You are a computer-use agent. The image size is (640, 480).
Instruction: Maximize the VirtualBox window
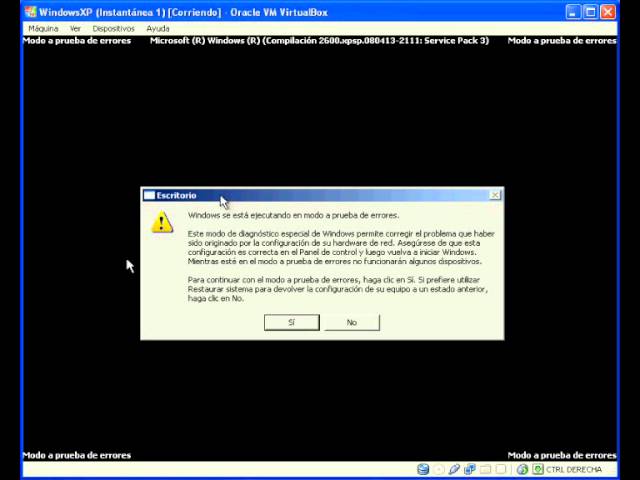click(x=591, y=12)
